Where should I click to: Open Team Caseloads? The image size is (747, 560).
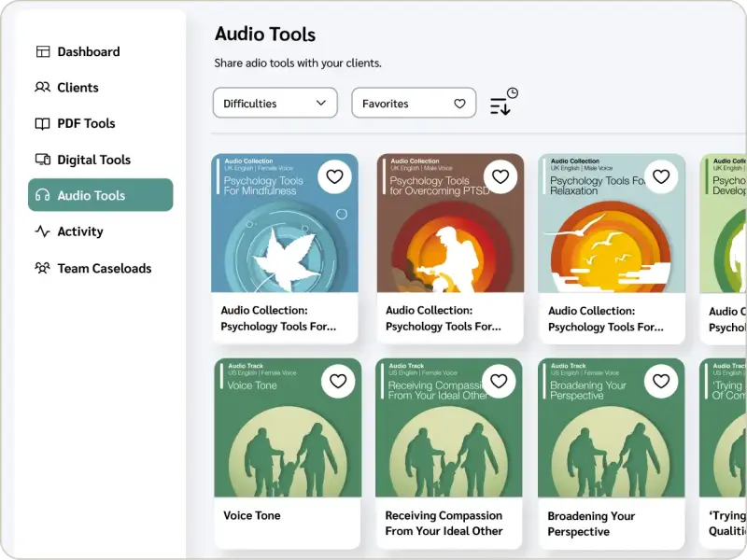click(x=92, y=268)
